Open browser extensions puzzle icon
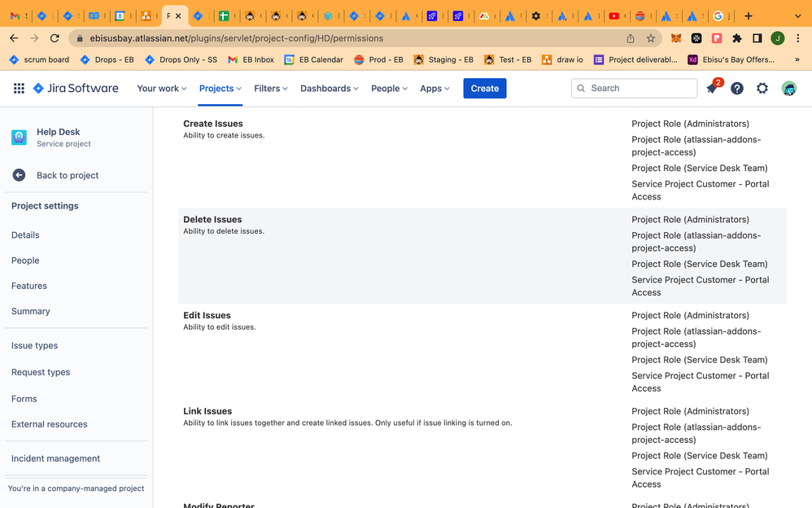The width and height of the screenshot is (812, 508). click(737, 37)
